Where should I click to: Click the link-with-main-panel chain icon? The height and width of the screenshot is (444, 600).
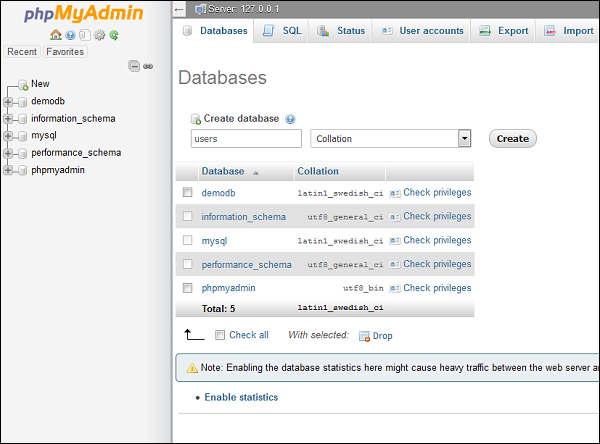pos(148,66)
